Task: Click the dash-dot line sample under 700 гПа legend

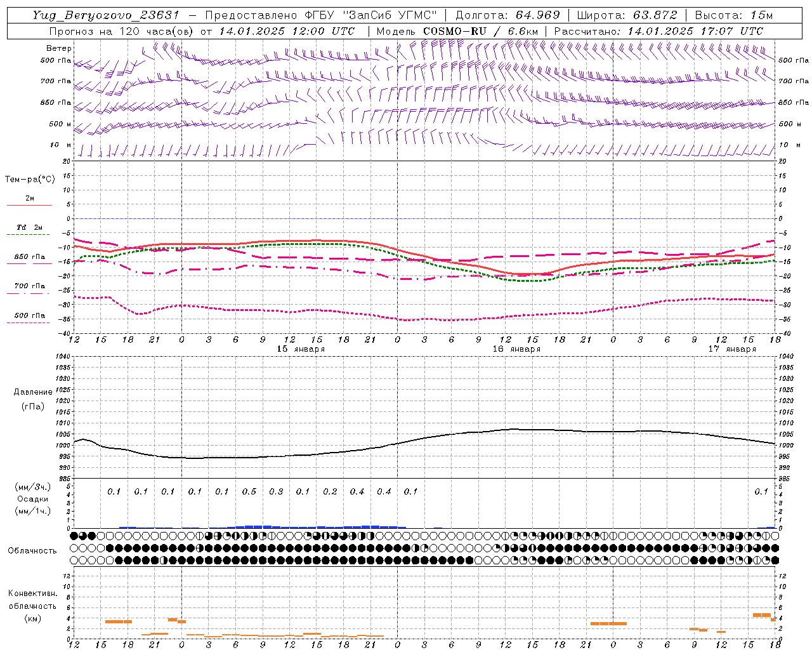Action: pos(29,293)
